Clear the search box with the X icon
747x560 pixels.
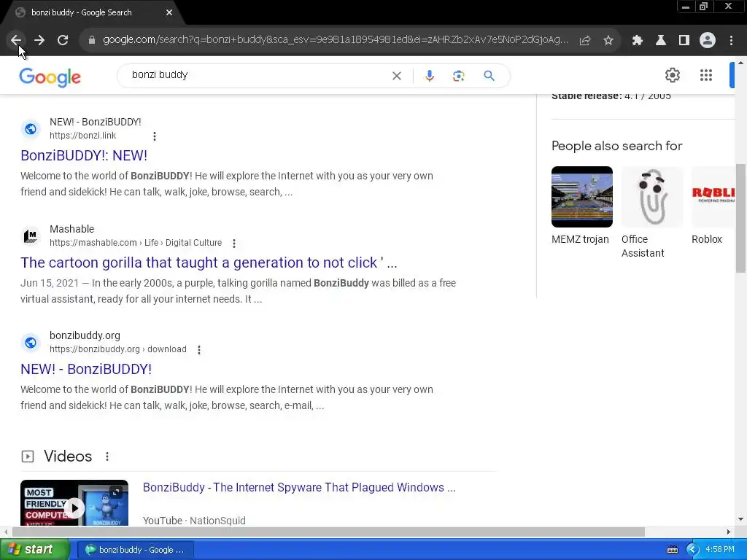tap(396, 76)
